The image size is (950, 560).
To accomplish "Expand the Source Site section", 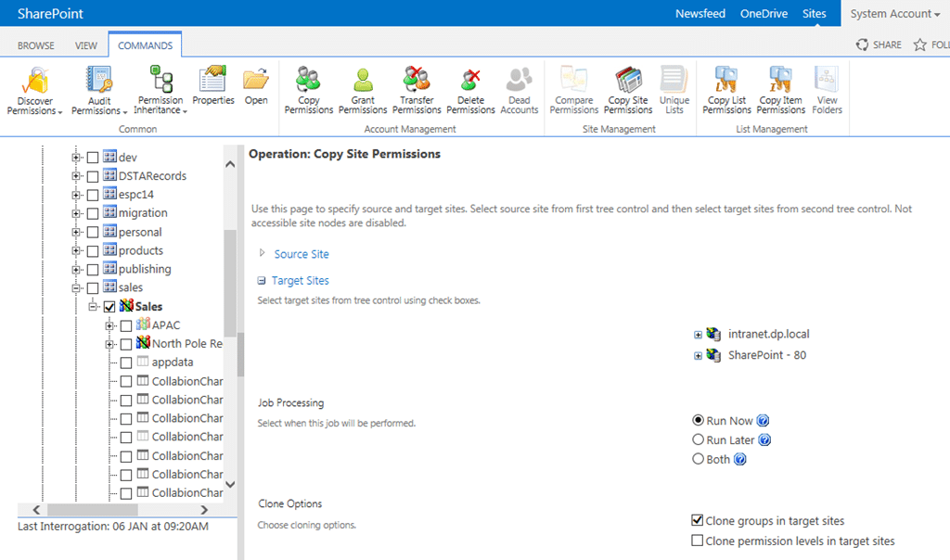I will [x=262, y=253].
